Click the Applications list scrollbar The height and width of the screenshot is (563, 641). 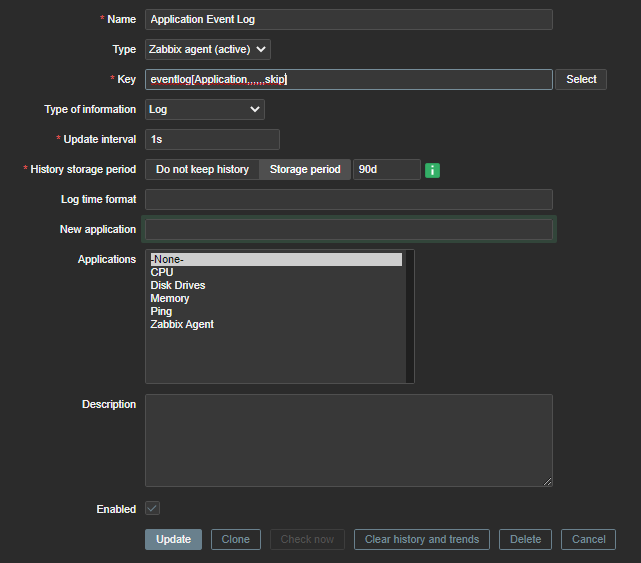click(x=409, y=316)
